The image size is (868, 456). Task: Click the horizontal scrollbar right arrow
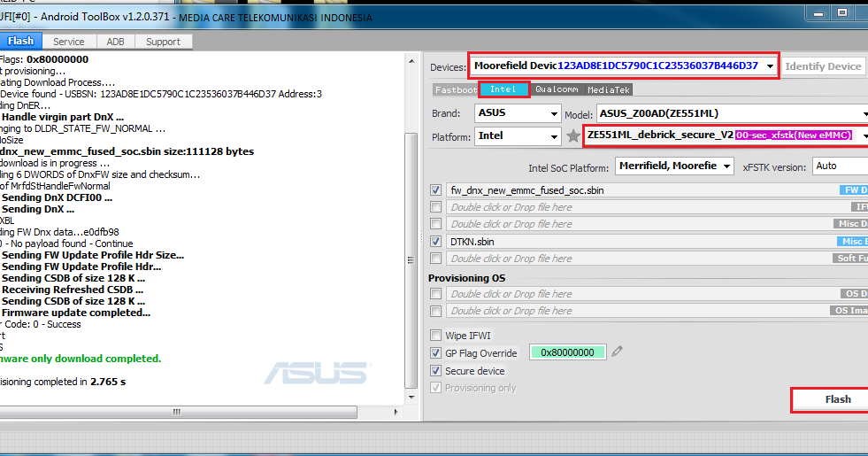click(x=396, y=413)
